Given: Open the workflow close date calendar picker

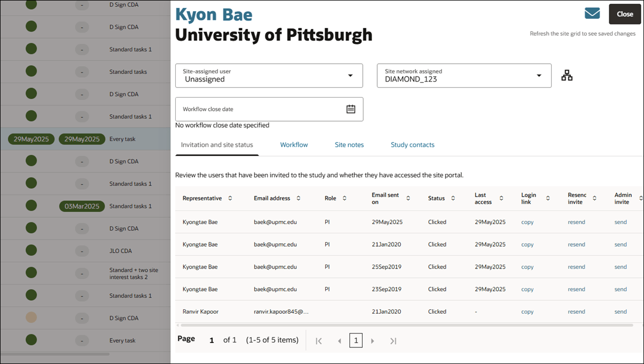Looking at the screenshot, I should tap(351, 108).
